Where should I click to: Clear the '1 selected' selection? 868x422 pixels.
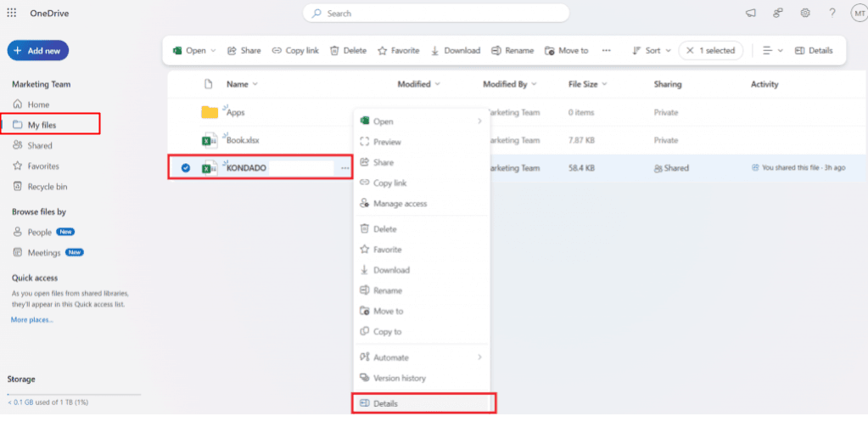689,51
